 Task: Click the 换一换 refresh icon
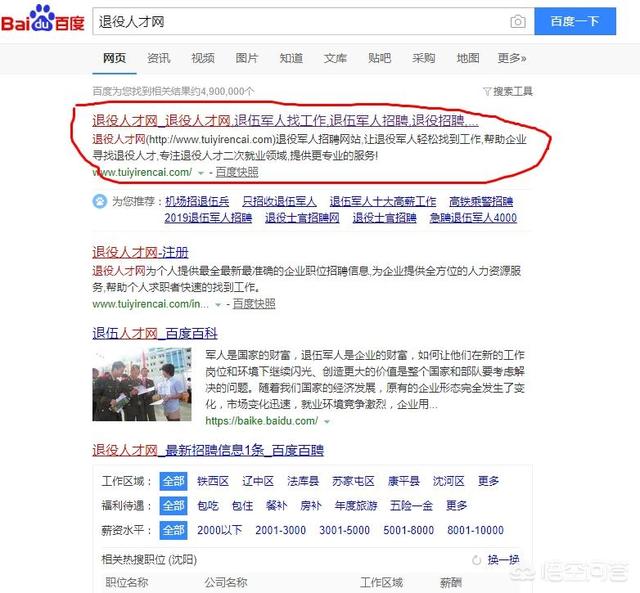476,560
